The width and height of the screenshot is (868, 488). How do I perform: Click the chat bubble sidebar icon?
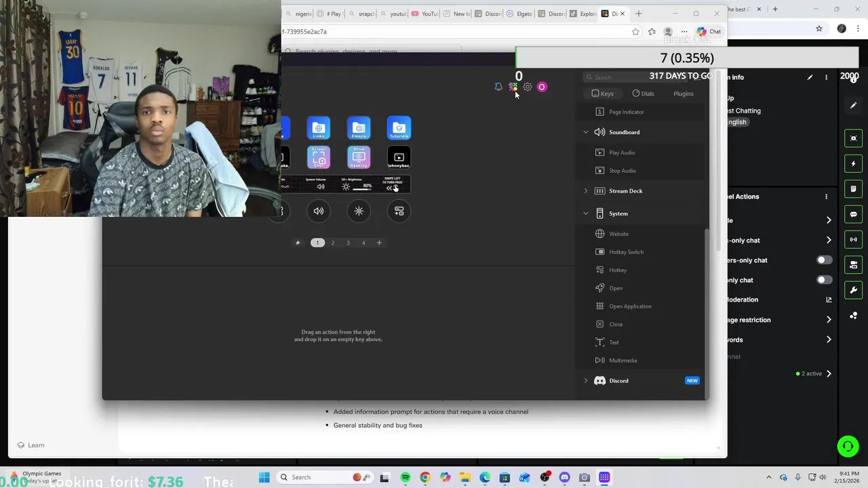click(x=854, y=214)
